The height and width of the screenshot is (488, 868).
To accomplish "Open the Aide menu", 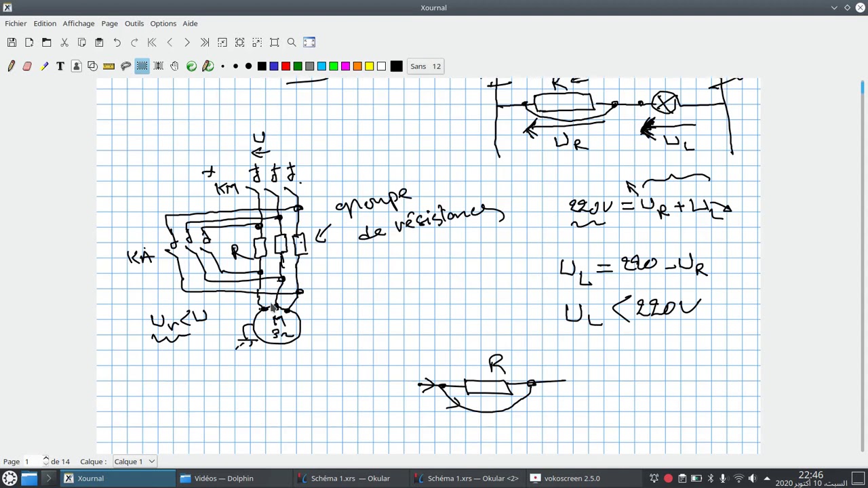I will pyautogui.click(x=190, y=24).
